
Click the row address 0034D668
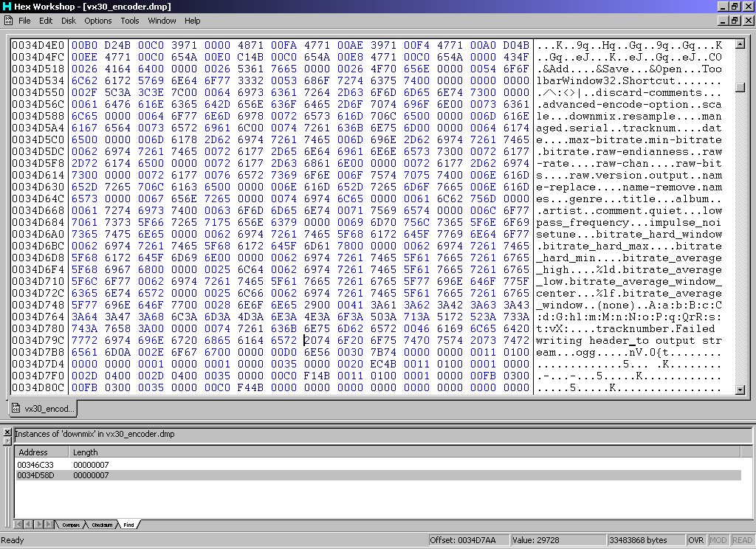(38, 210)
